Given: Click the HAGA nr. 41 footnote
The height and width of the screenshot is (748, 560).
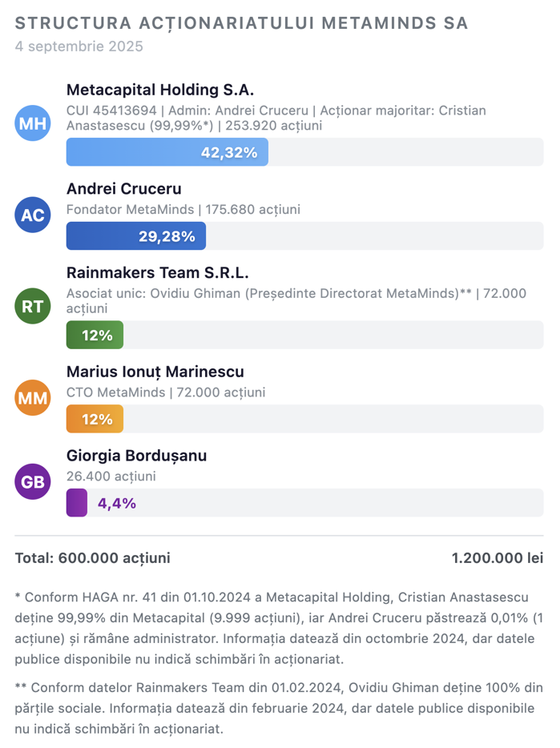Looking at the screenshot, I should pyautogui.click(x=278, y=628).
